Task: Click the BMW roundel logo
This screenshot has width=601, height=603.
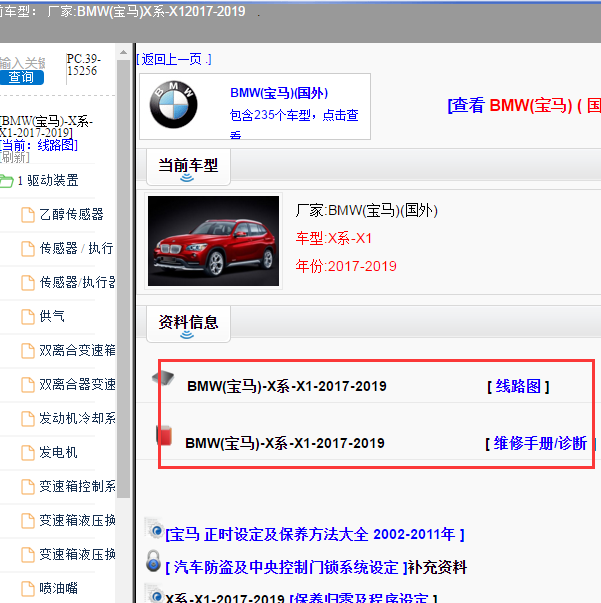Action: point(173,104)
